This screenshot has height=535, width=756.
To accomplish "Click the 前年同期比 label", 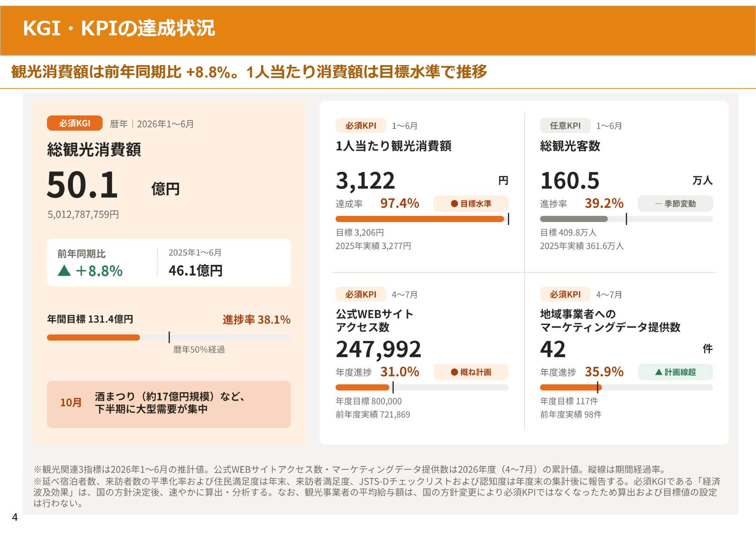I will coord(81,254).
